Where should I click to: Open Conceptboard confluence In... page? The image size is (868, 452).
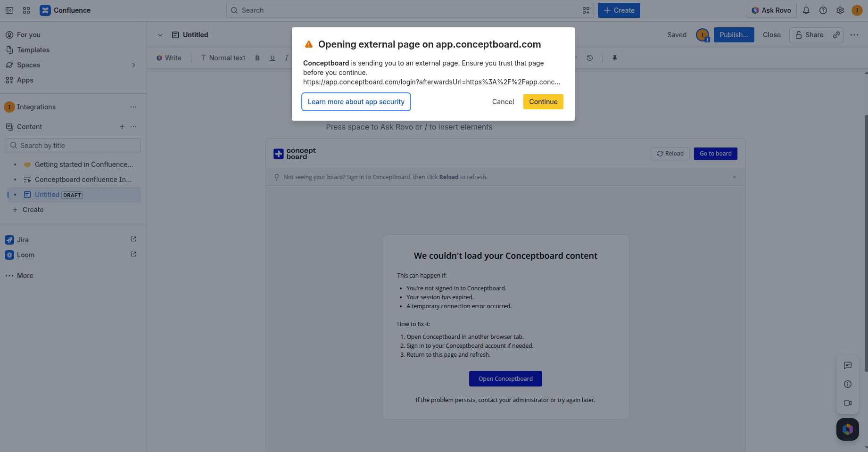click(x=83, y=180)
